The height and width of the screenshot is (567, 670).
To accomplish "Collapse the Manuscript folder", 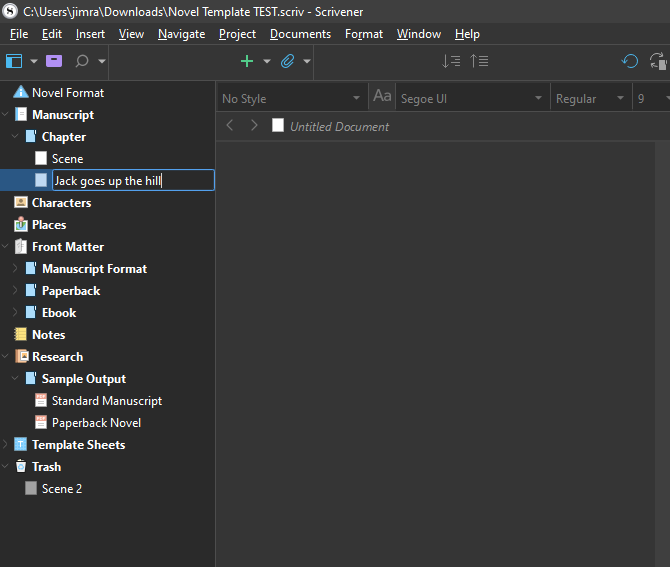I will pos(5,115).
